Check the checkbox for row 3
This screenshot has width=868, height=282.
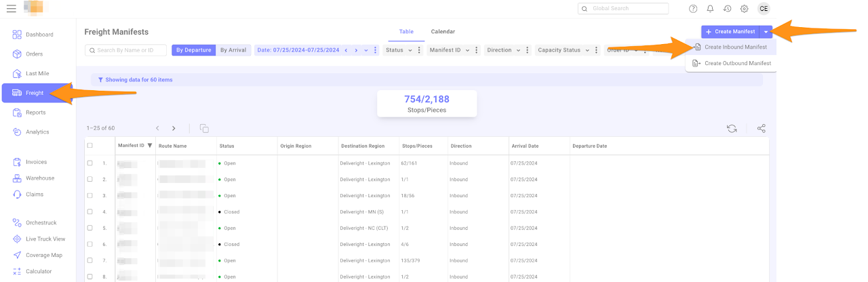pyautogui.click(x=90, y=196)
